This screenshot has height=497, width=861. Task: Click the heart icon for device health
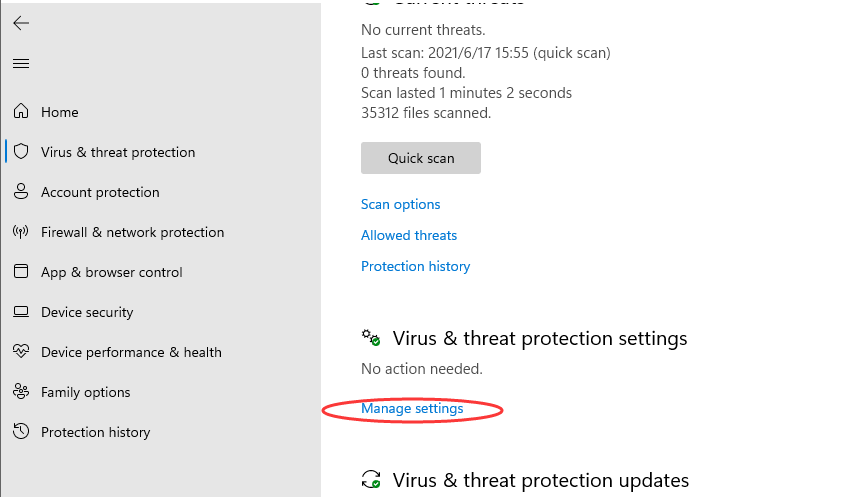click(21, 352)
